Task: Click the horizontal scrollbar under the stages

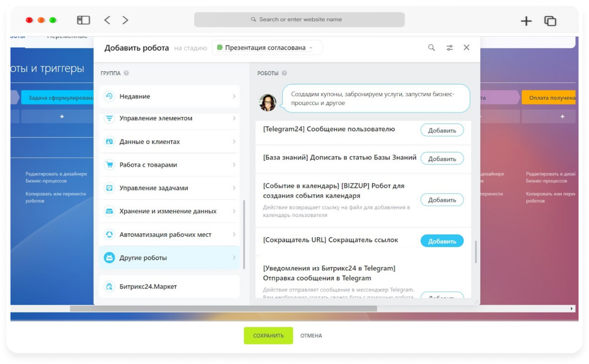Action: [223, 309]
